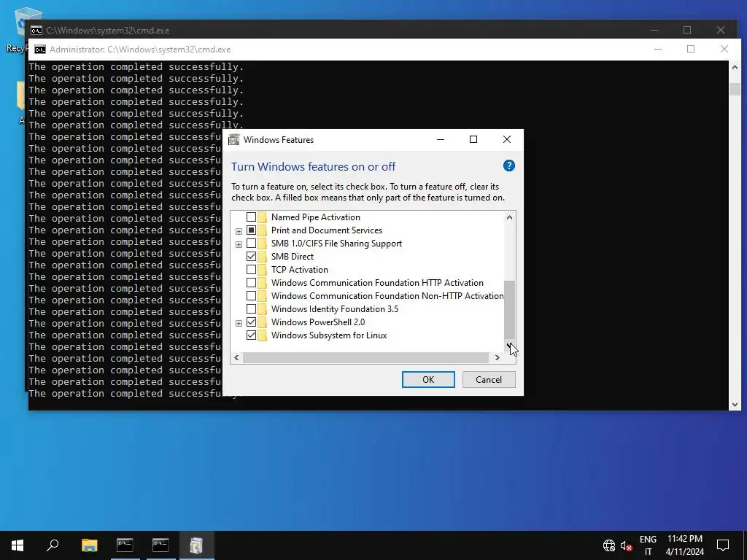Click the Windows Subsystem for Linux folder icon
Viewport: 747px width, 560px height.
click(x=263, y=335)
